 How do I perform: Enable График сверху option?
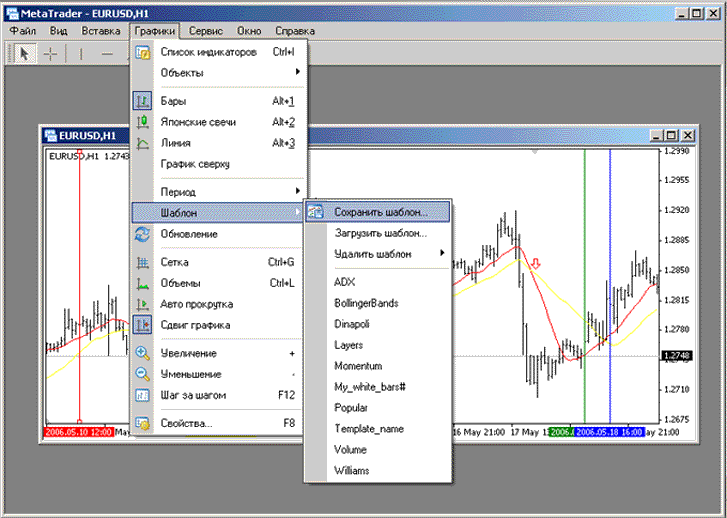[218, 164]
